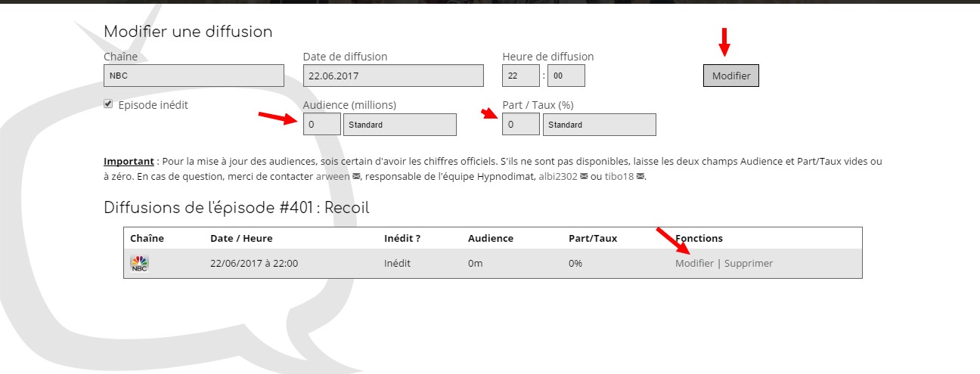Toggle the Episode inédit checkbox
The image size is (980, 374).
pos(108,104)
